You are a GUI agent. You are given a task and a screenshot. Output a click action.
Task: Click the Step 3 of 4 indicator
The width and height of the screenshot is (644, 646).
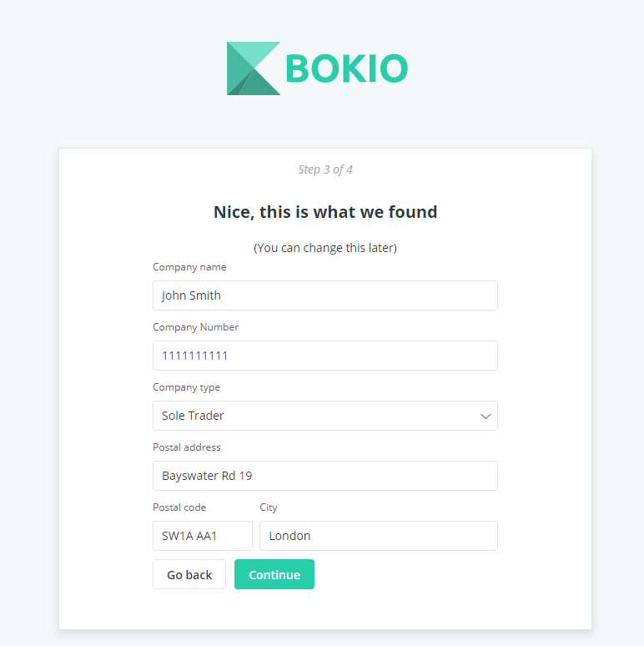325,169
